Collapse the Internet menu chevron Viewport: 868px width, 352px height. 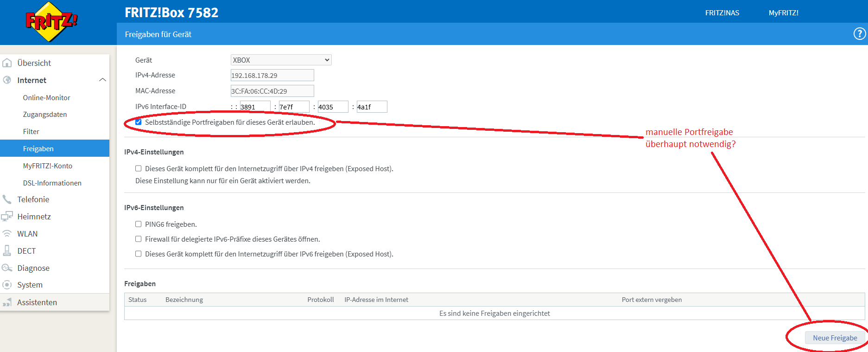coord(102,80)
